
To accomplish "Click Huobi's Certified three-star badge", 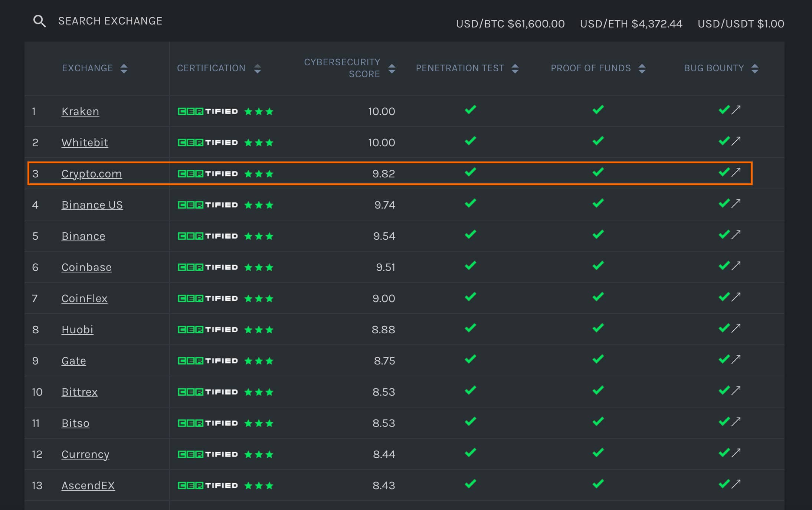I will (x=226, y=330).
